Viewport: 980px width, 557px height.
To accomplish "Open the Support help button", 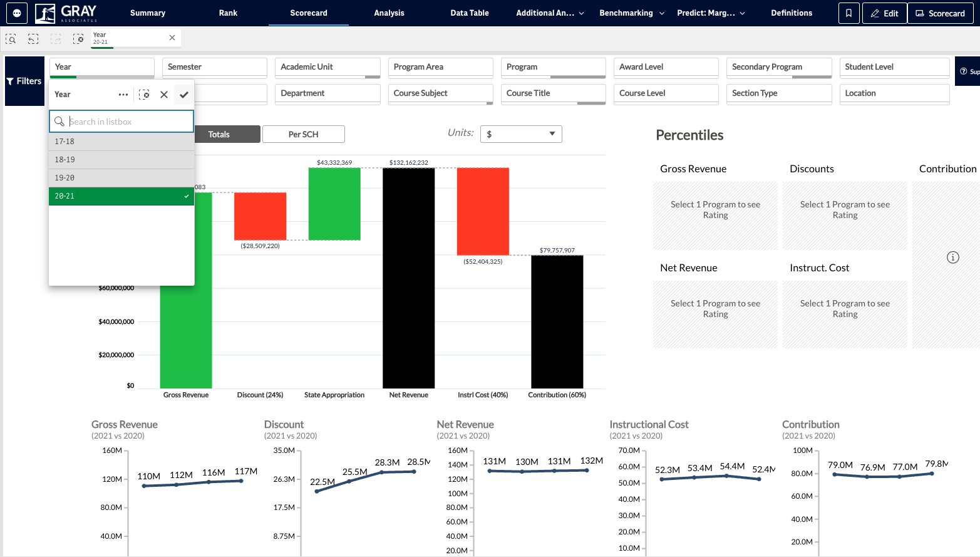I will [x=968, y=71].
